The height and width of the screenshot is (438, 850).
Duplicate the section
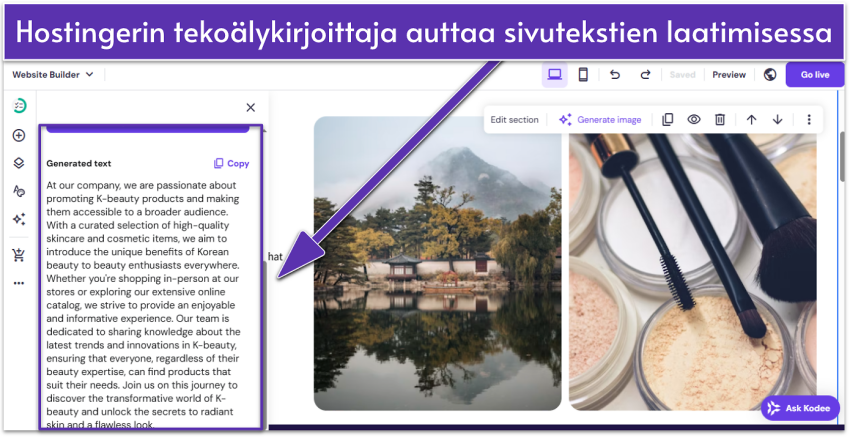point(668,119)
